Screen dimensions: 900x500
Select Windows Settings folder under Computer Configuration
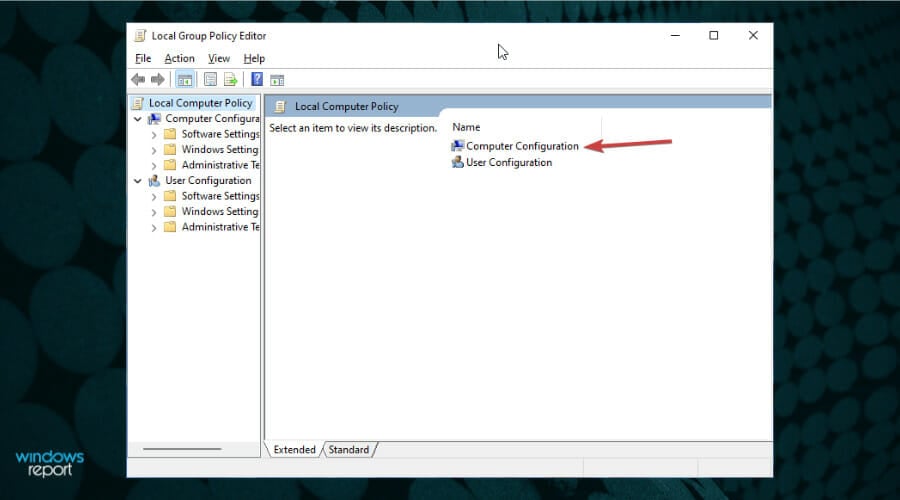tap(220, 150)
